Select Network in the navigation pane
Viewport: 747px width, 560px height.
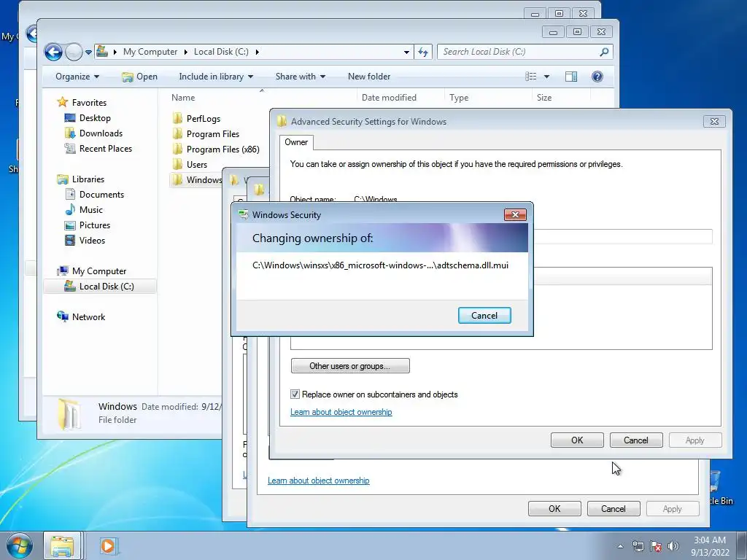coord(88,316)
